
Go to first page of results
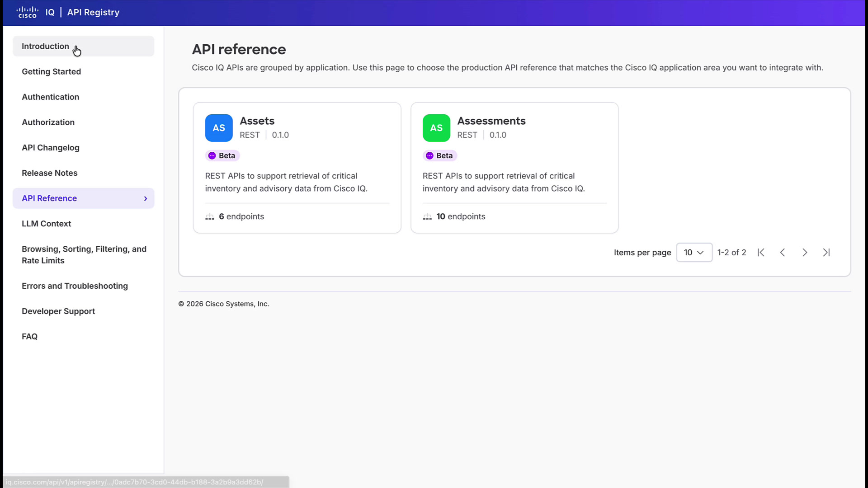(761, 253)
